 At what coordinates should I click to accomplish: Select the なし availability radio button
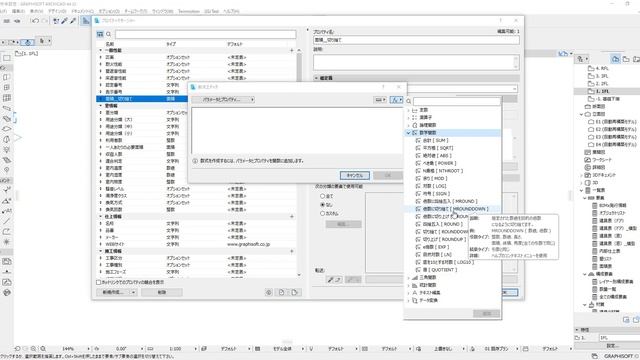click(x=322, y=205)
